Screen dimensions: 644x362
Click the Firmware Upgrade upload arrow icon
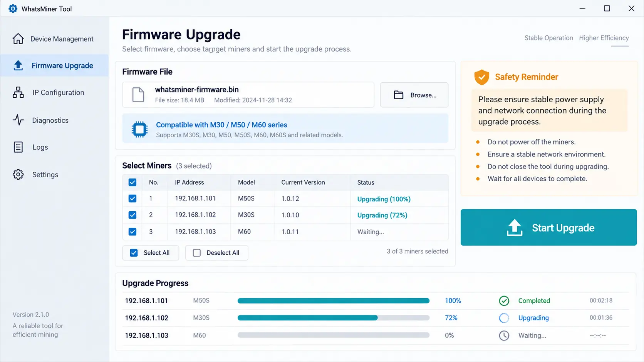pyautogui.click(x=18, y=65)
